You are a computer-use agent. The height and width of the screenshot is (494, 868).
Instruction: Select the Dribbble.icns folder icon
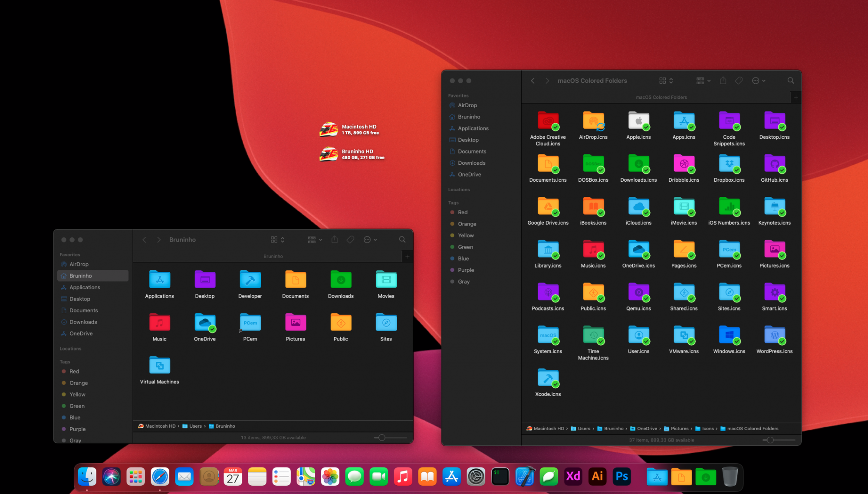(x=684, y=164)
